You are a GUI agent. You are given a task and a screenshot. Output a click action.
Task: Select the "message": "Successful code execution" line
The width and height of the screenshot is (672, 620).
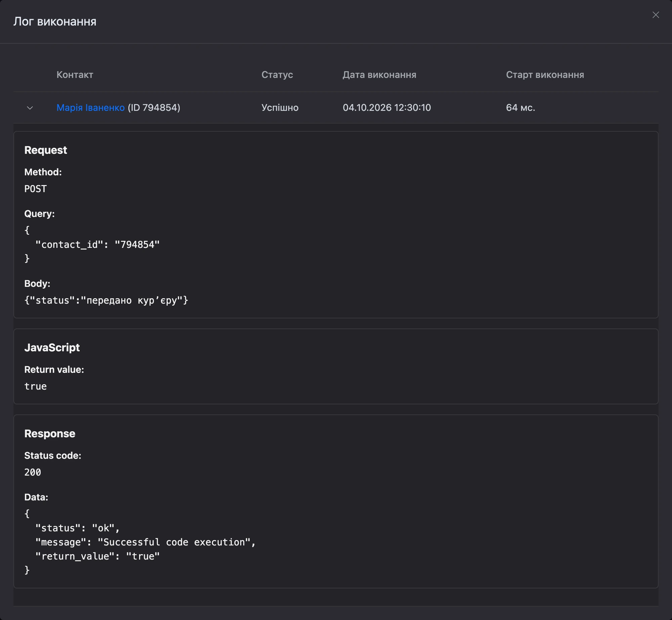tap(145, 542)
